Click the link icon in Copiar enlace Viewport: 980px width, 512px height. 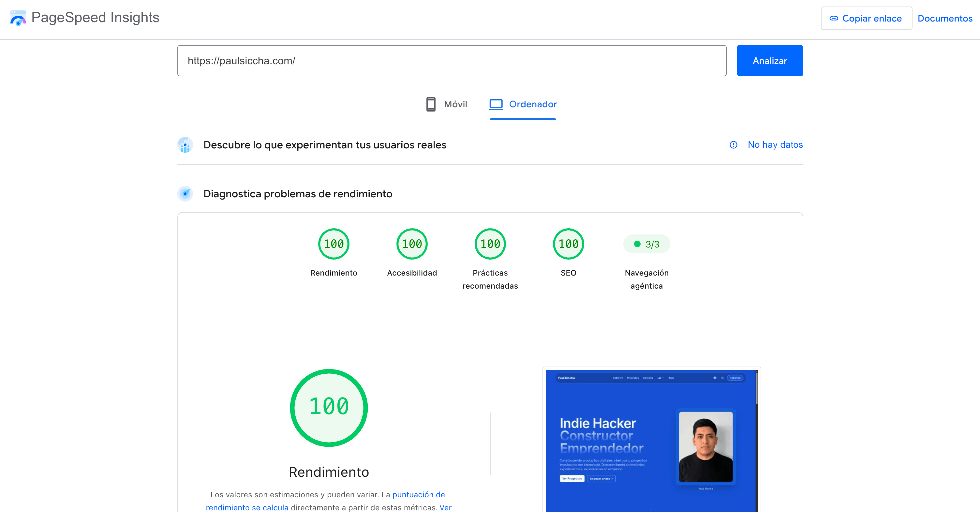[x=834, y=18]
